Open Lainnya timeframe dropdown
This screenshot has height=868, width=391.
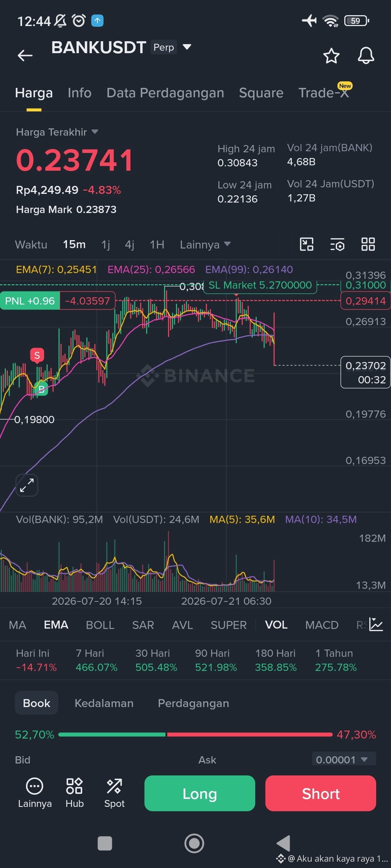coord(205,244)
